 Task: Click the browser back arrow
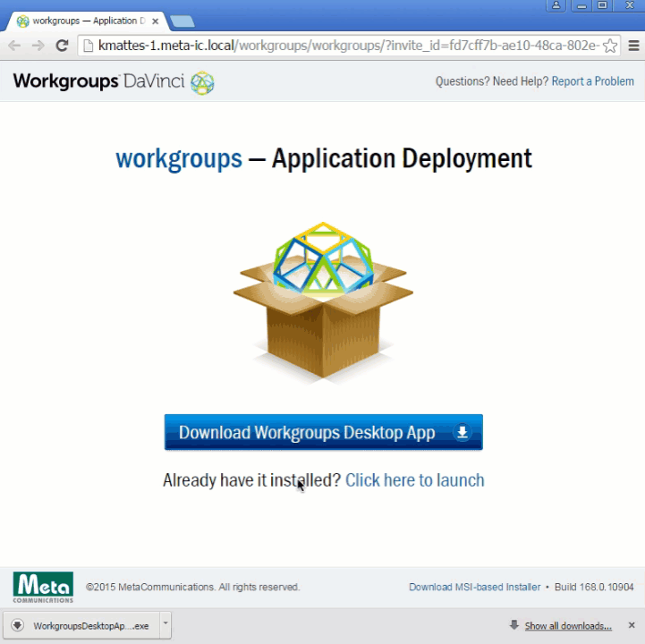tap(14, 46)
